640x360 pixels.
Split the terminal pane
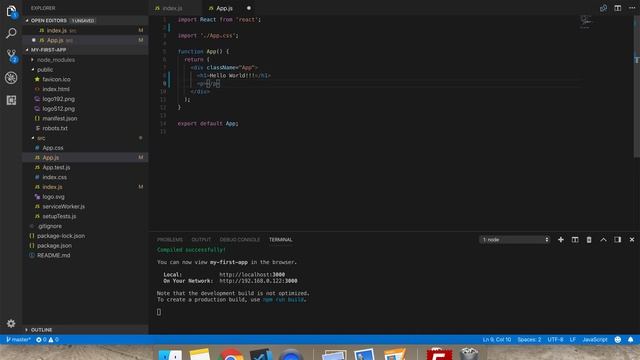(575, 240)
